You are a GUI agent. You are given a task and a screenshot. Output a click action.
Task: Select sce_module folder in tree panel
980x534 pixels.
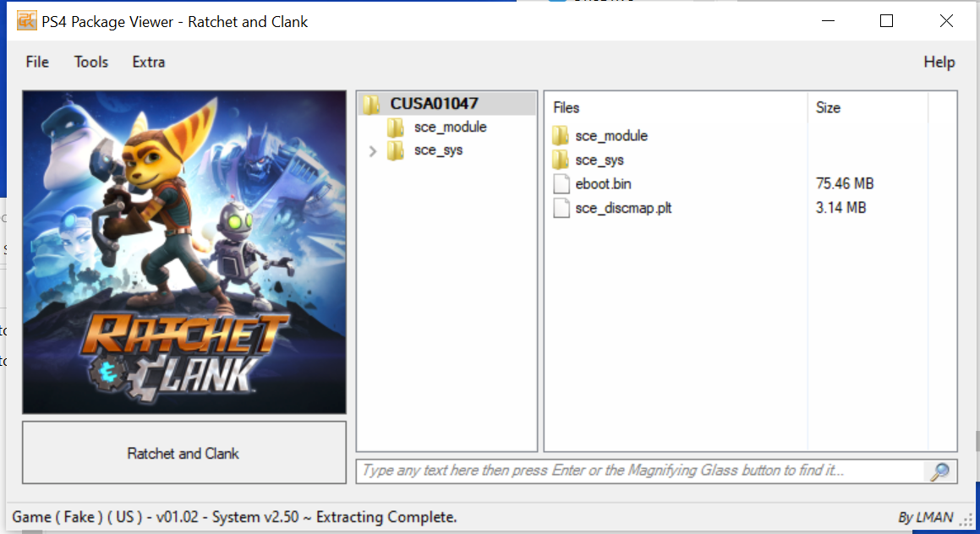coord(450,128)
